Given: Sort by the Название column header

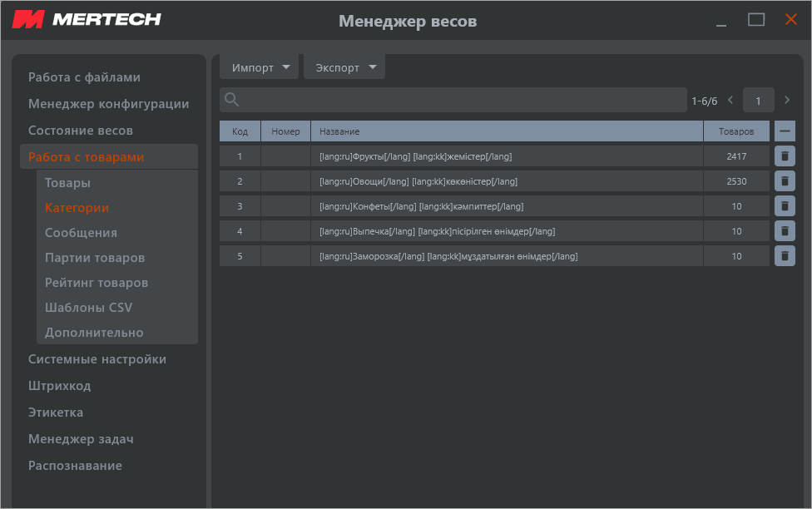Looking at the screenshot, I should coord(507,131).
